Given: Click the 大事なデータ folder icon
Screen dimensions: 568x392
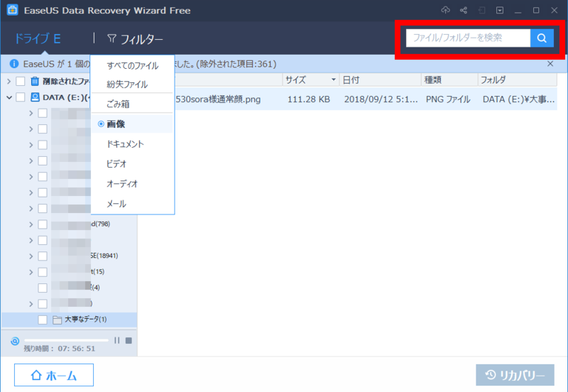Looking at the screenshot, I should click(57, 320).
